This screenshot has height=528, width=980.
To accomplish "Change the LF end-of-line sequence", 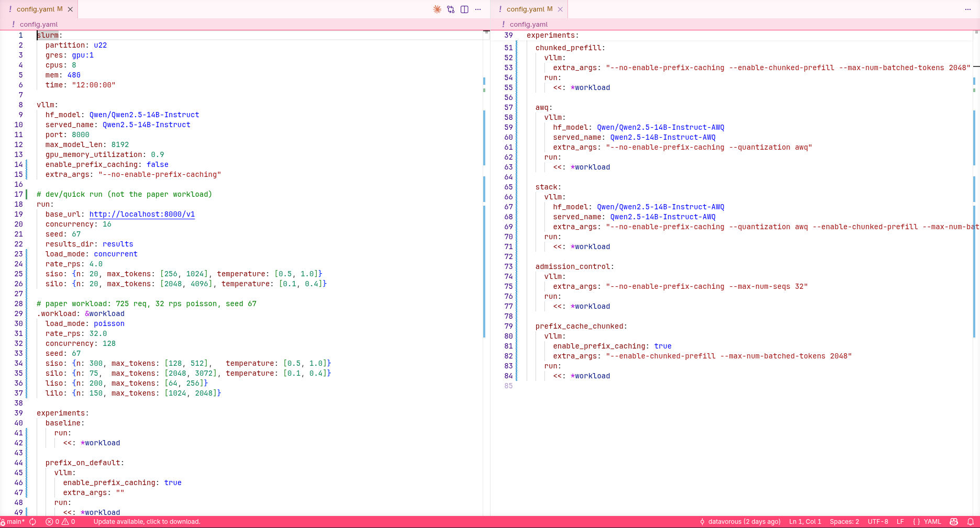I will coord(900,522).
